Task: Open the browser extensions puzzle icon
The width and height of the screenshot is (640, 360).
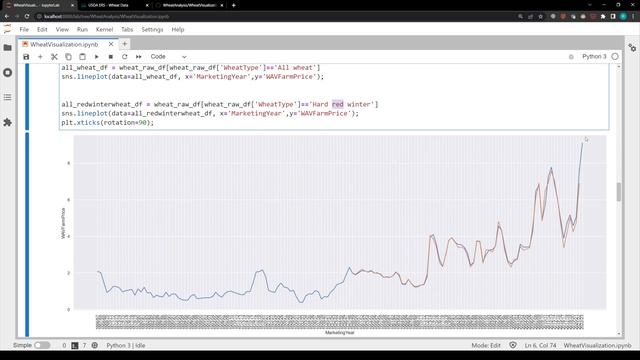Action: [603, 16]
